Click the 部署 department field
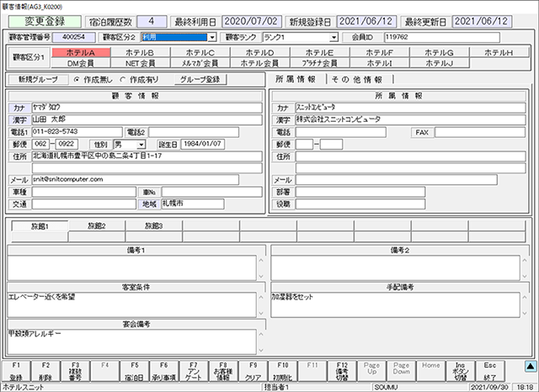The width and height of the screenshot is (539, 392). (360, 192)
